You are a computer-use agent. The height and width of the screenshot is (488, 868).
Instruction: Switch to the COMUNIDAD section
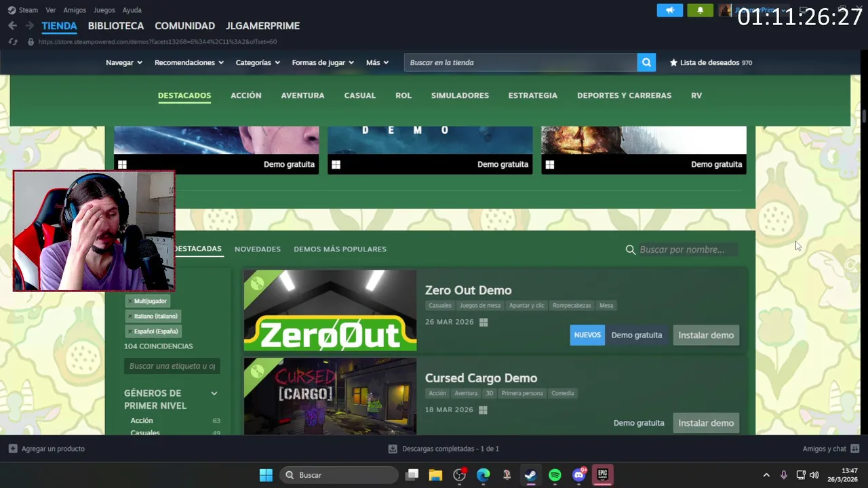pos(184,26)
